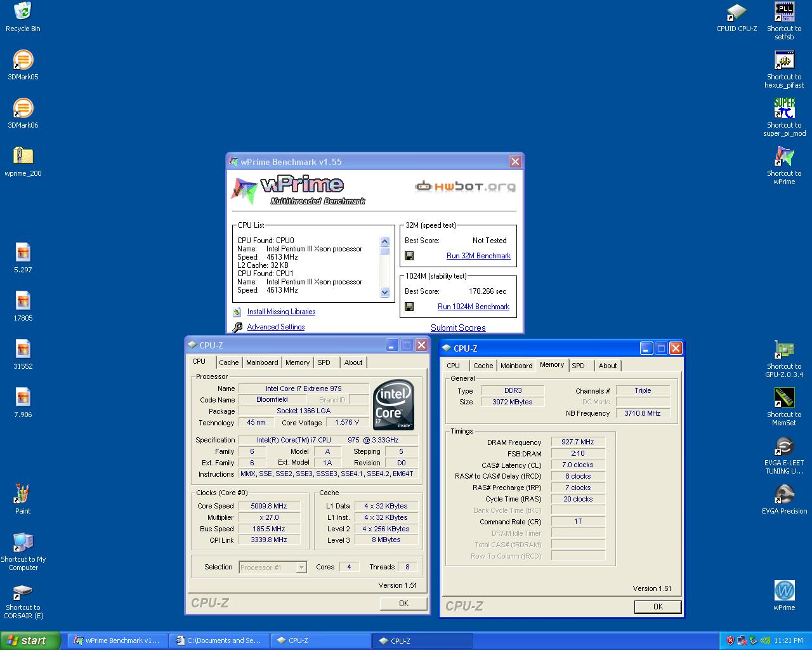Viewport: 812px width, 650px height.
Task: Open the Windows start button
Action: pyautogui.click(x=30, y=640)
